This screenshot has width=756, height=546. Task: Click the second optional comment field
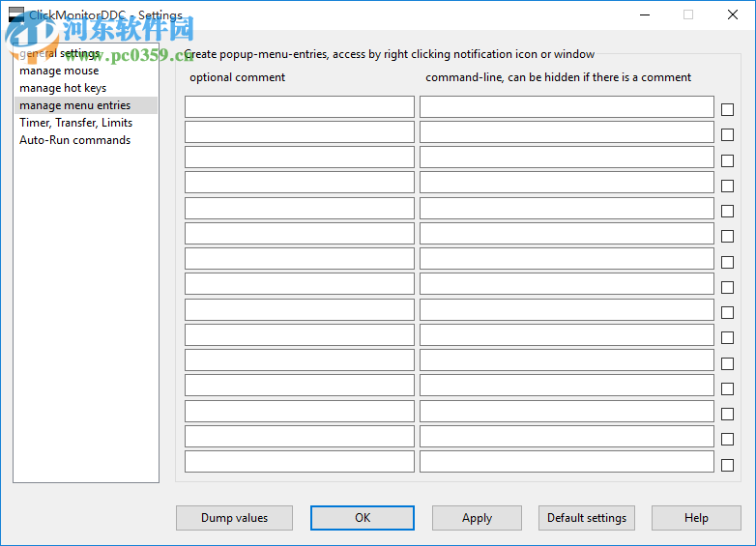[x=300, y=132]
